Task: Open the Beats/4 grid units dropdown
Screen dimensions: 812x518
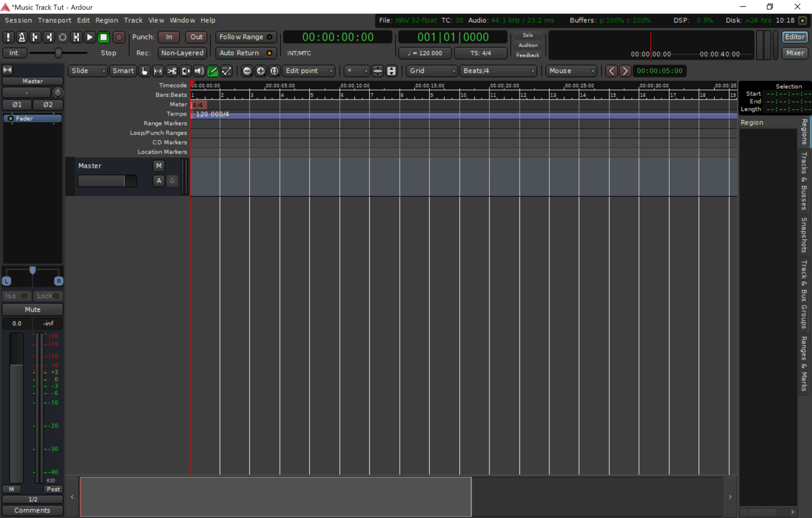Action: 497,71
